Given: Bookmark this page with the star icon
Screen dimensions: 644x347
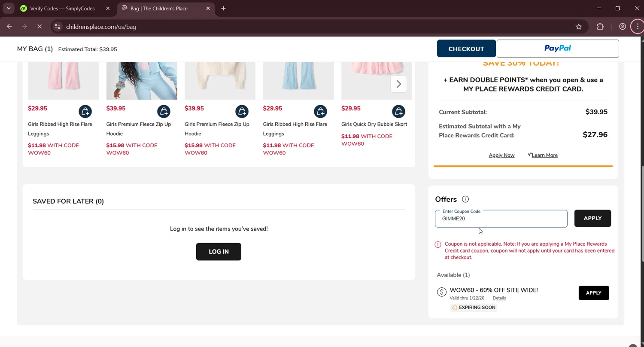Looking at the screenshot, I should (x=579, y=27).
